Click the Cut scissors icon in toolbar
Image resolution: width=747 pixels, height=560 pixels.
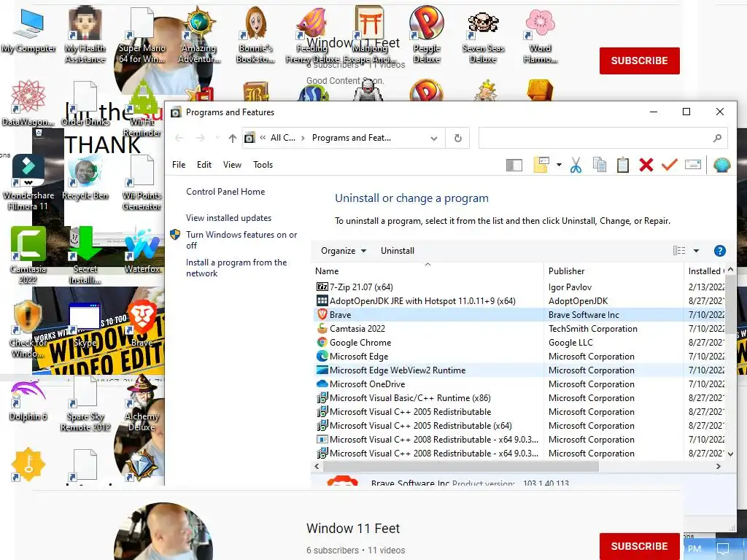pyautogui.click(x=576, y=166)
